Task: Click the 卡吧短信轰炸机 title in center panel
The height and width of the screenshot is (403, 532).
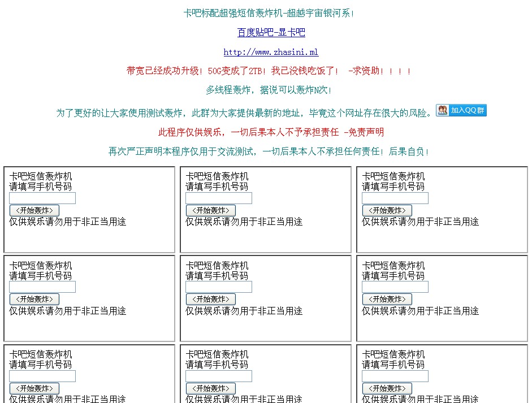Action: tap(217, 266)
